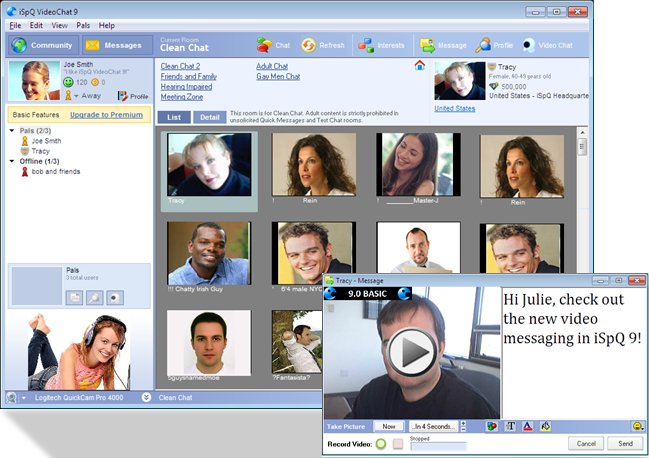This screenshot has width=649, height=458.
Task: Select bob and friends in the offline list
Action: 50,172
